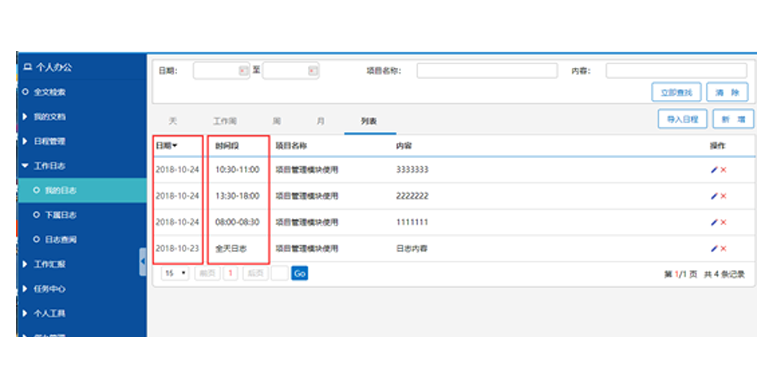Open the page size dropdown showing 15
The image size is (773, 388).
click(175, 273)
